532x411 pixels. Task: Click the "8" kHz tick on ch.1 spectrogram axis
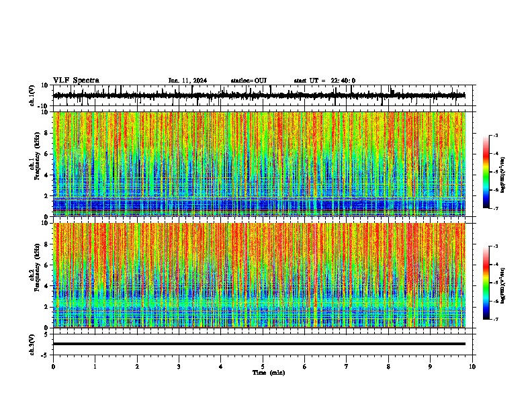click(x=46, y=133)
